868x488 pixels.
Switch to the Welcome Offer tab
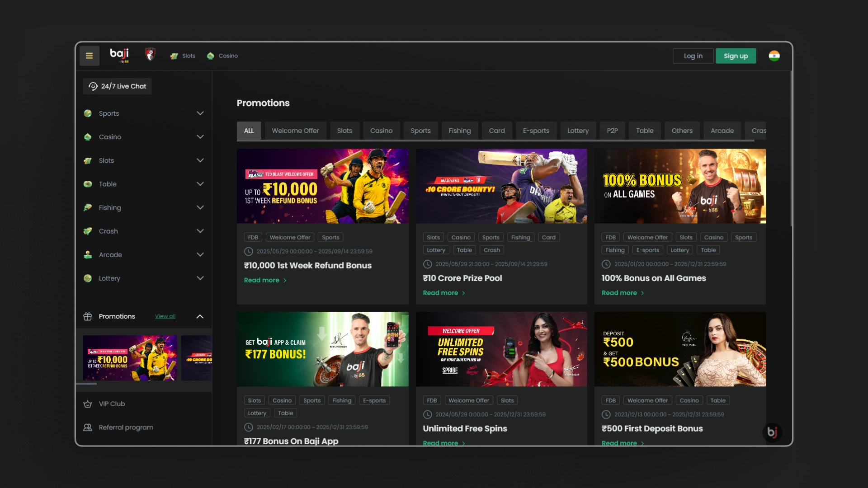tap(295, 131)
